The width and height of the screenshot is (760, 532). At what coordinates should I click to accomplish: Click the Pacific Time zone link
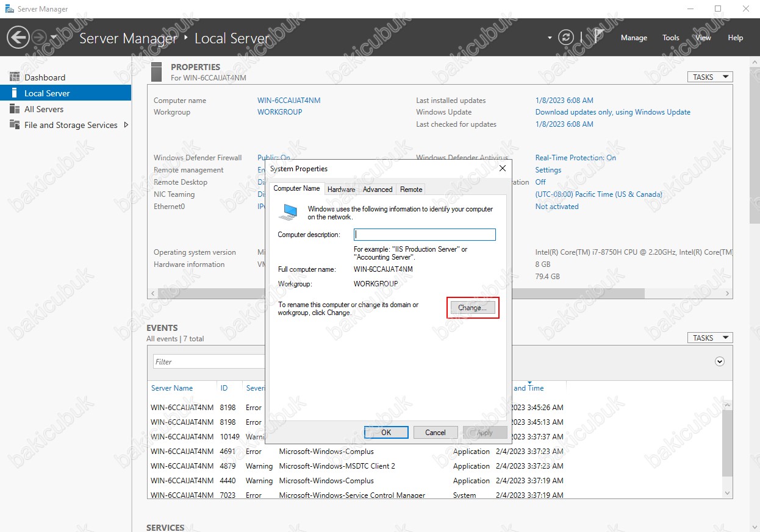(x=599, y=194)
